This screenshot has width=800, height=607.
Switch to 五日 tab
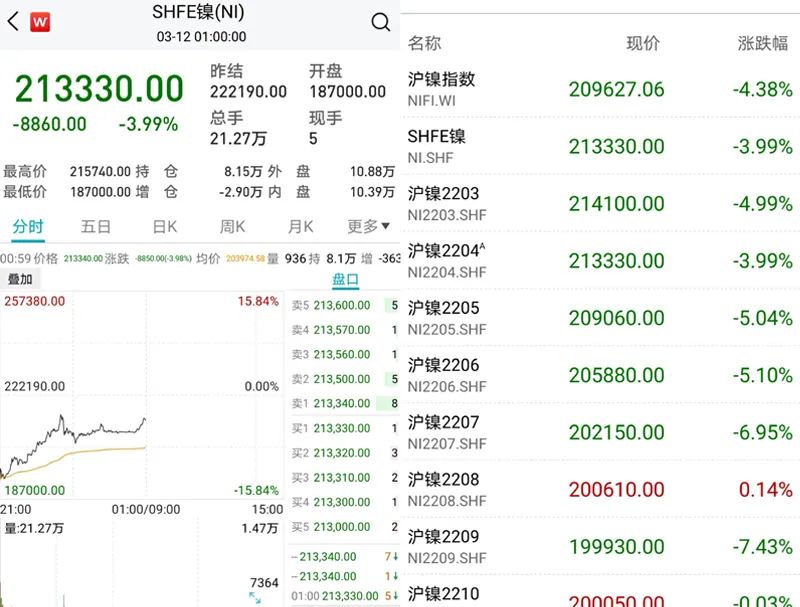[x=95, y=226]
